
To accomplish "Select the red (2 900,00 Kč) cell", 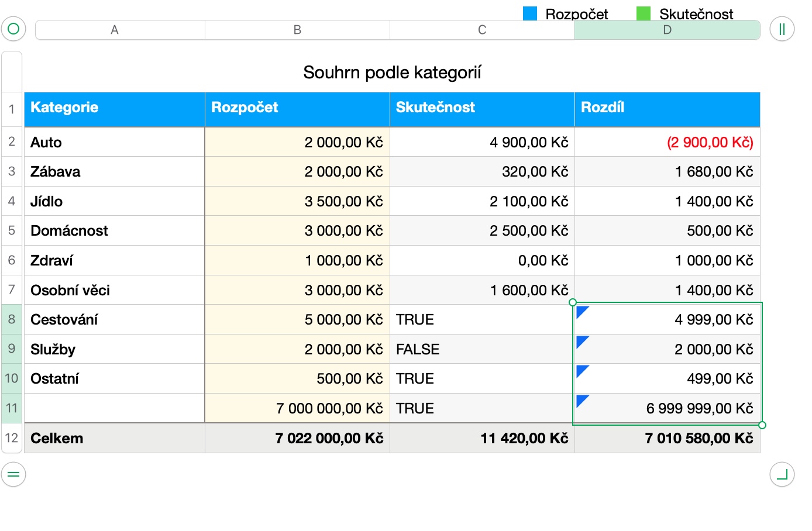I will (x=667, y=142).
